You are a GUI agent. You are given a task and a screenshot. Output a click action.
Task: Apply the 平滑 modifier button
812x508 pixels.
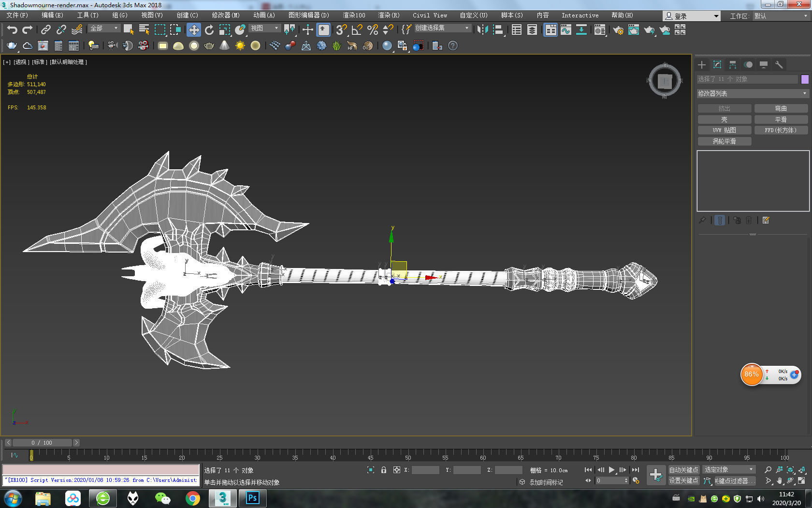781,120
